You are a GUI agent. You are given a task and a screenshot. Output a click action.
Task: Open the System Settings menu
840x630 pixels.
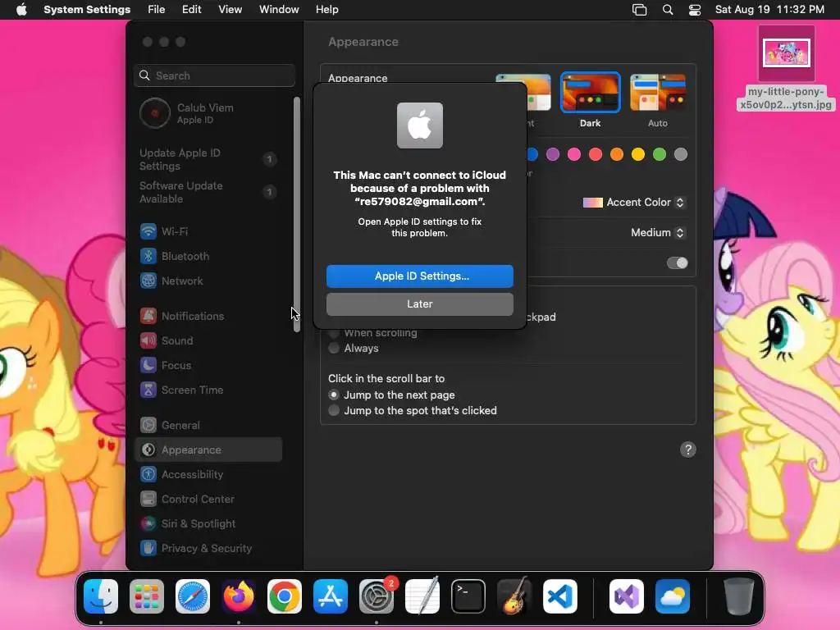87,10
